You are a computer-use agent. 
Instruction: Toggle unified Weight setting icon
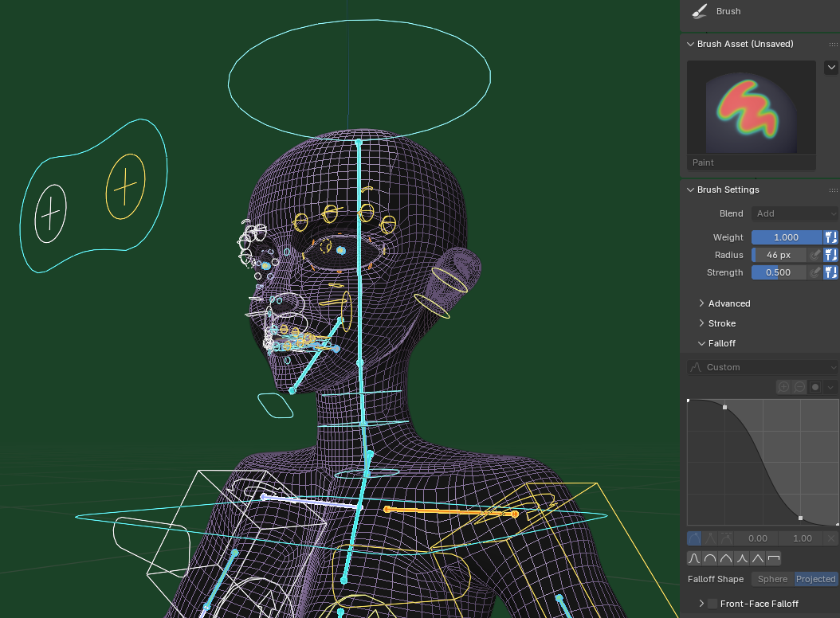coord(831,237)
